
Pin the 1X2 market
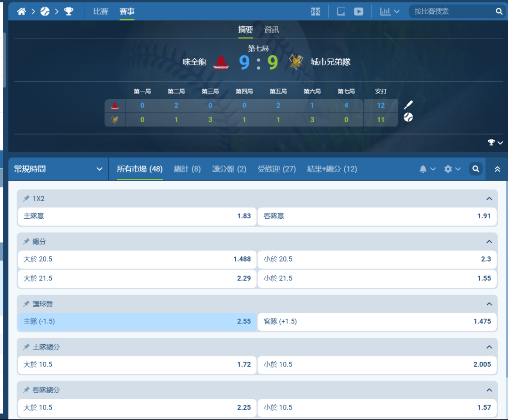[26, 198]
